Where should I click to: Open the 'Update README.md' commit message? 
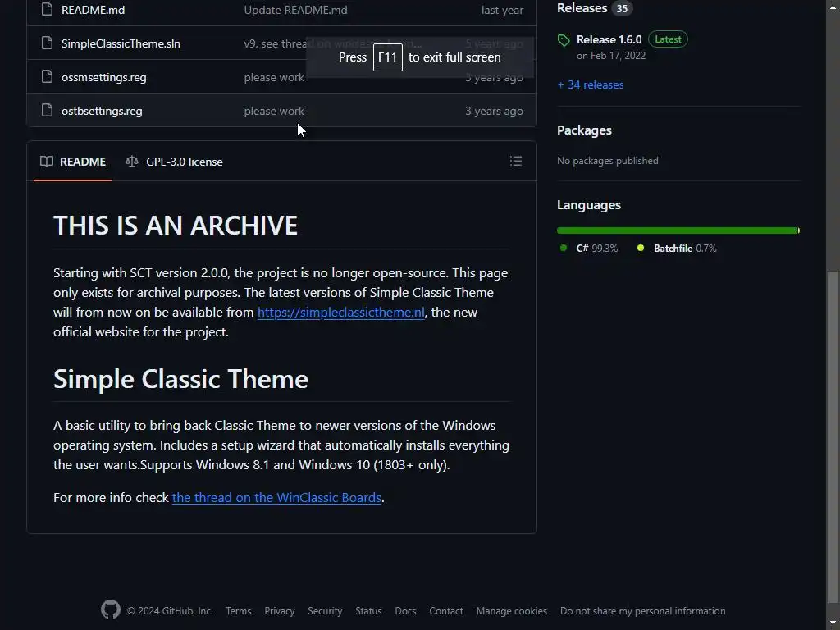point(295,10)
